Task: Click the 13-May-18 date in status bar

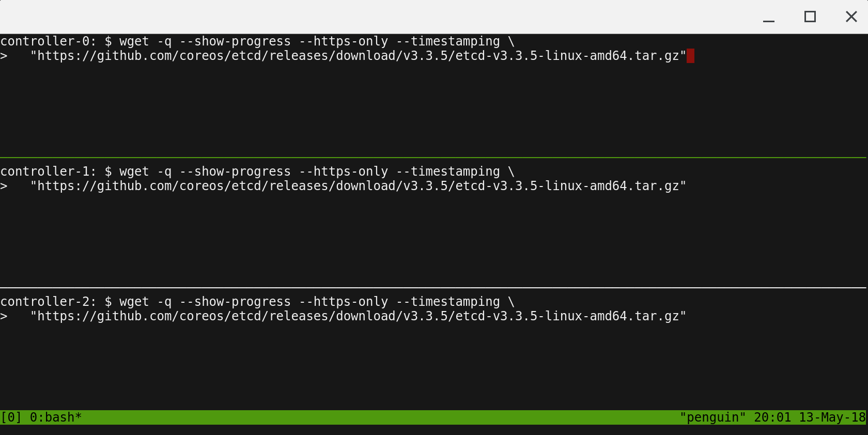Action: point(832,417)
